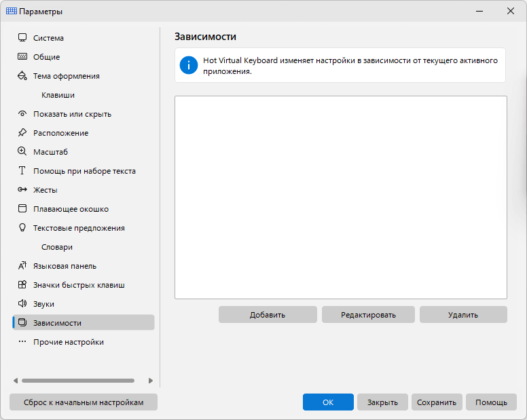The image size is (527, 420).
Task: Click the Звуки speaker icon
Action: coord(22,303)
